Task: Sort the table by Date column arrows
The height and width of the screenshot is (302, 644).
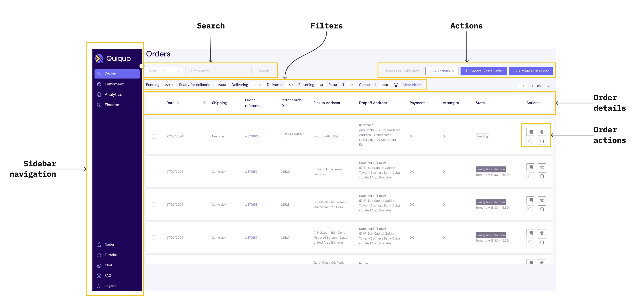Action: click(x=178, y=103)
